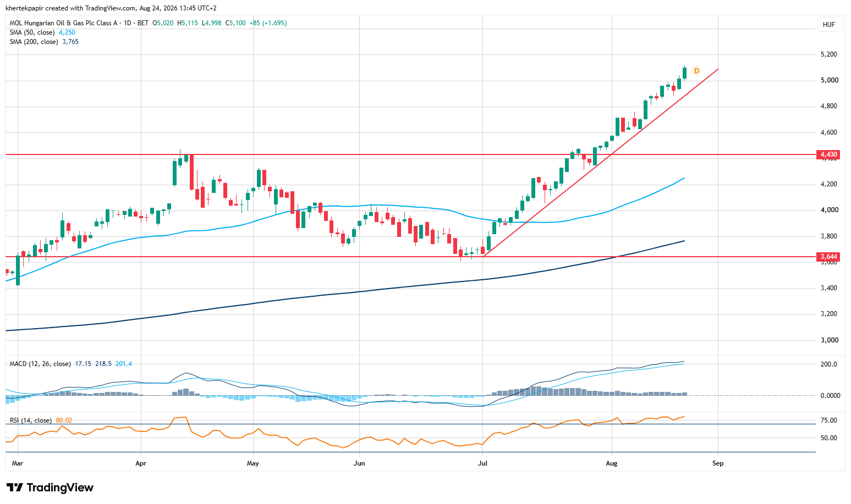
Task: Click the 5,000 price axis label
Action: 829,80
